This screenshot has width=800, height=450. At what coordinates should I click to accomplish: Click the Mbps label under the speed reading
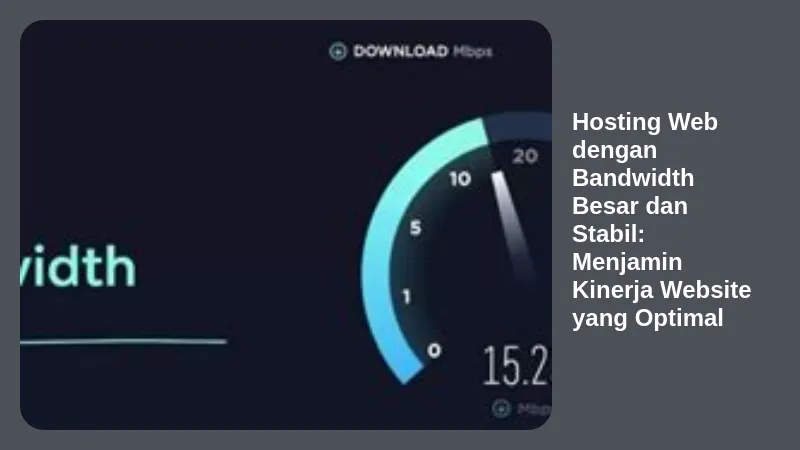534,409
